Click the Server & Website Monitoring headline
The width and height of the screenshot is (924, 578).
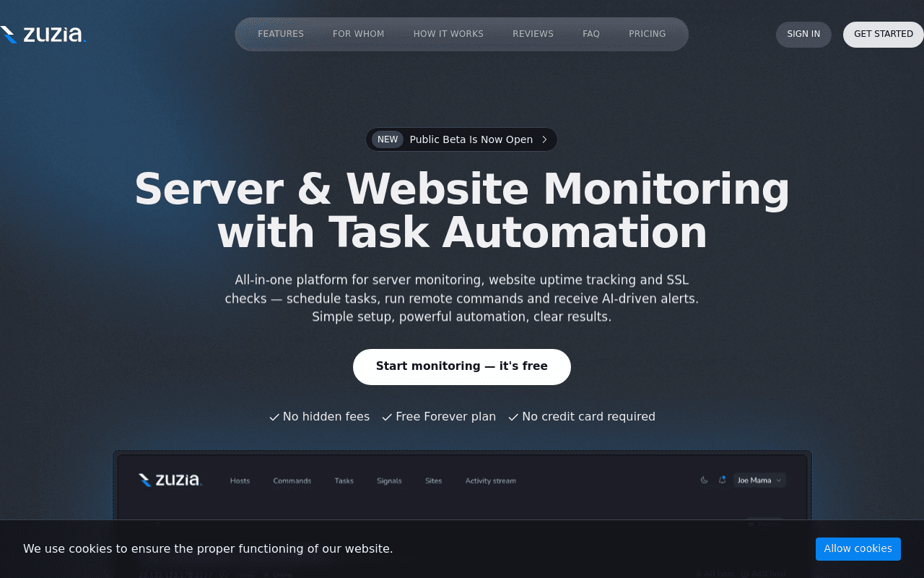click(462, 211)
